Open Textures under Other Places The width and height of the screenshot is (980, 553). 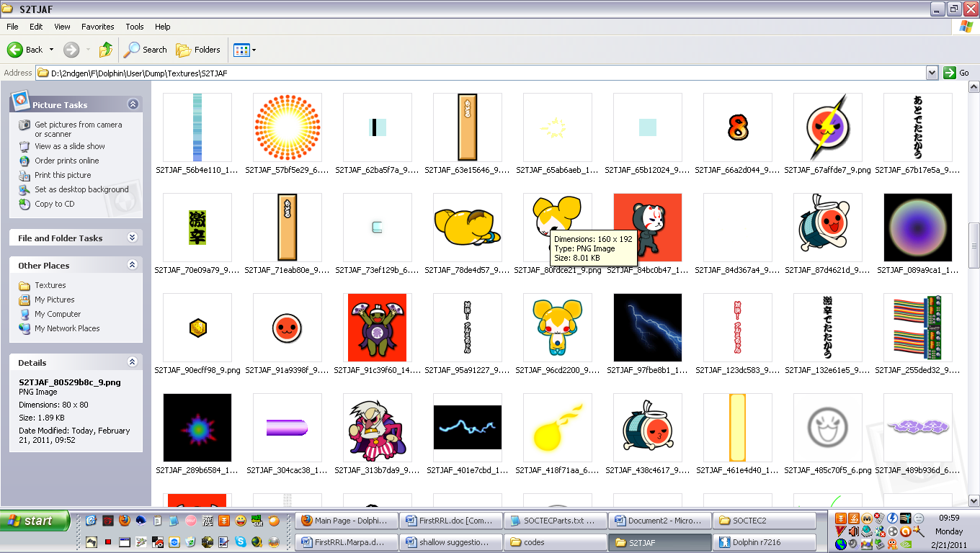[50, 285]
